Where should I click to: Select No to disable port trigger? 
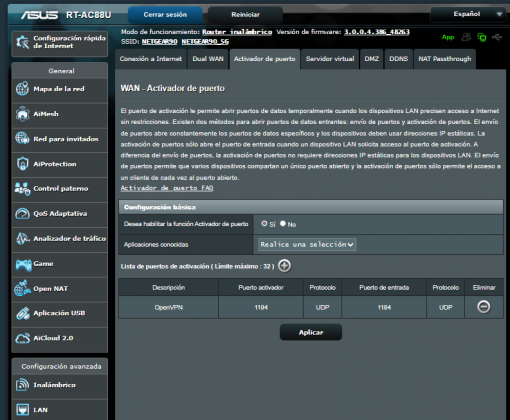pos(283,224)
